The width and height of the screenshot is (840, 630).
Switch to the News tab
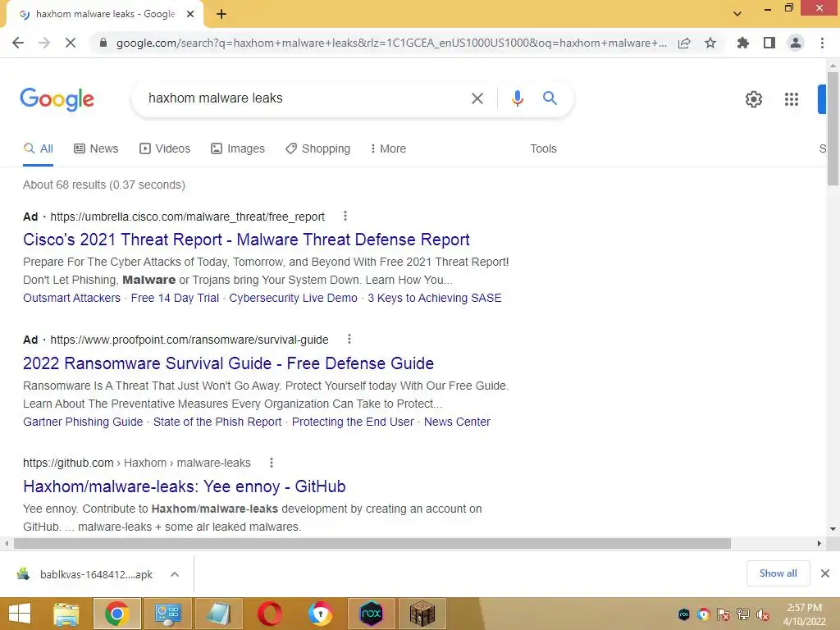(96, 149)
